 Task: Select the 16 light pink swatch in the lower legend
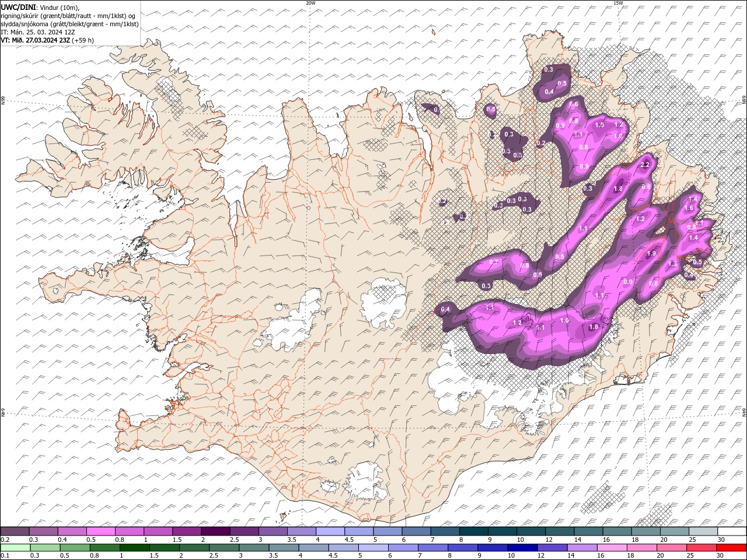click(612, 547)
